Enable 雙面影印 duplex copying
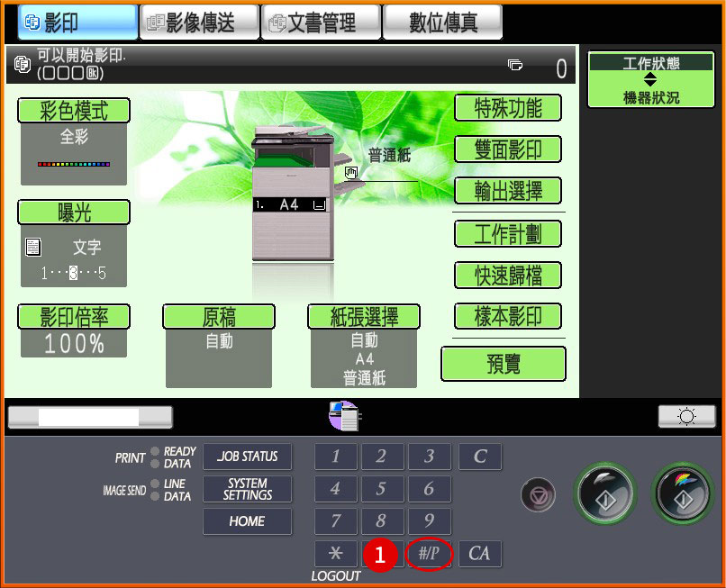 pos(508,149)
